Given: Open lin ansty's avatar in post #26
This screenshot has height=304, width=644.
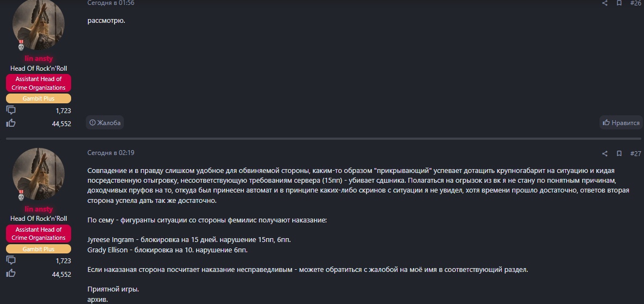Looking at the screenshot, I should pyautogui.click(x=39, y=24).
